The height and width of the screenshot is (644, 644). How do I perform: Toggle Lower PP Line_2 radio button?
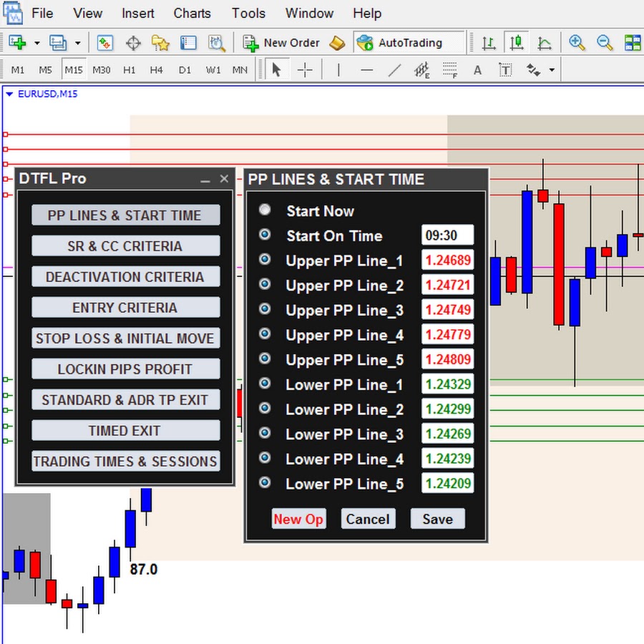[265, 408]
